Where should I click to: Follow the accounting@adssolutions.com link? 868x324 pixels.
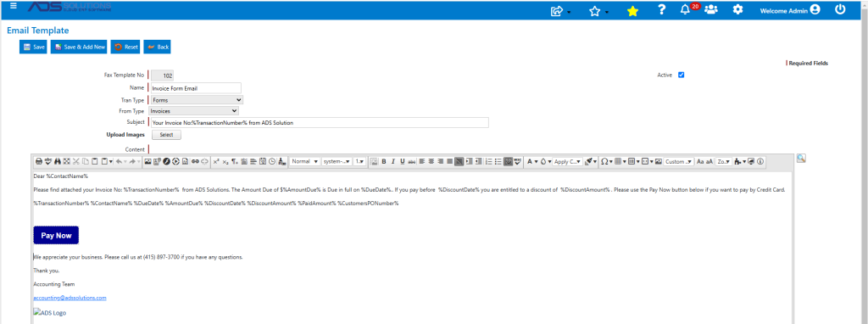click(70, 298)
